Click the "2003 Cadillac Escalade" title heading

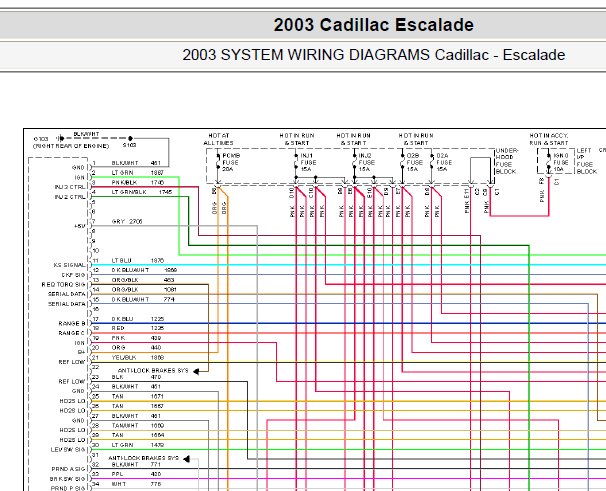pyautogui.click(x=373, y=25)
